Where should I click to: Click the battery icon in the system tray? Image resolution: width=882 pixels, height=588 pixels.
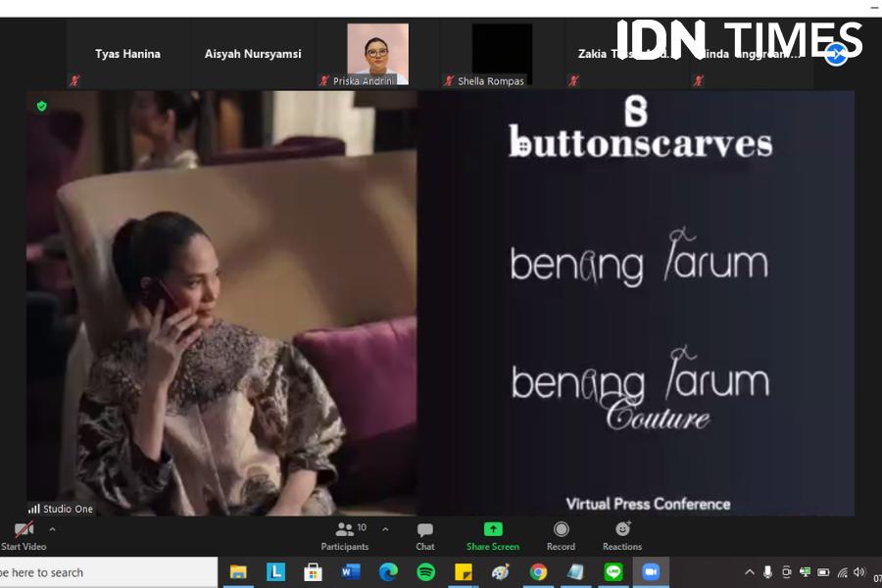point(823,572)
